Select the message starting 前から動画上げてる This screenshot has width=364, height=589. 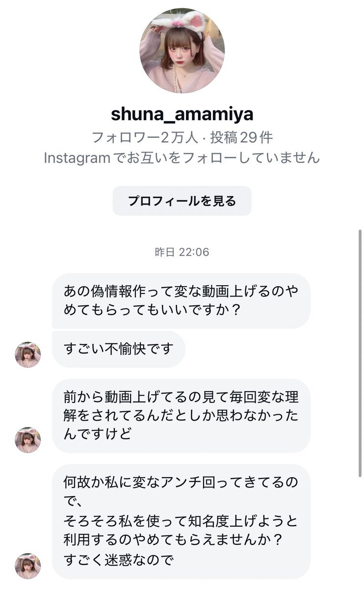pyautogui.click(x=181, y=415)
